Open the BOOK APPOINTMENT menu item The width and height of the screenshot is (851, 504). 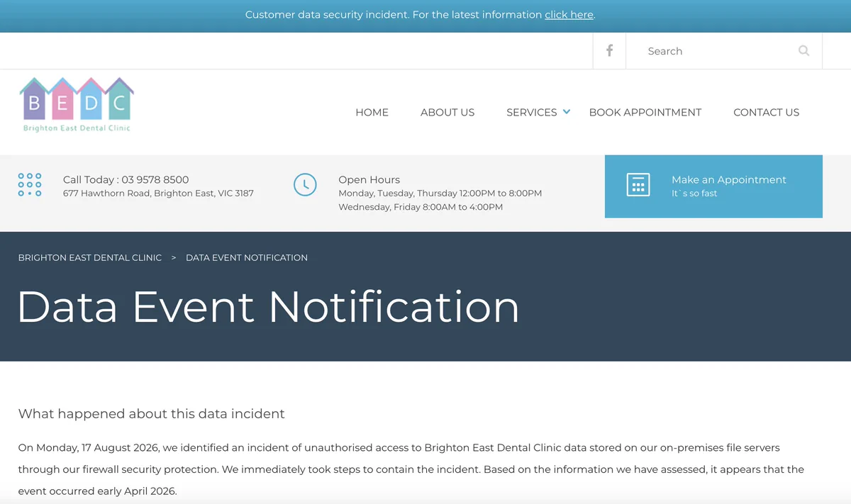pos(645,112)
